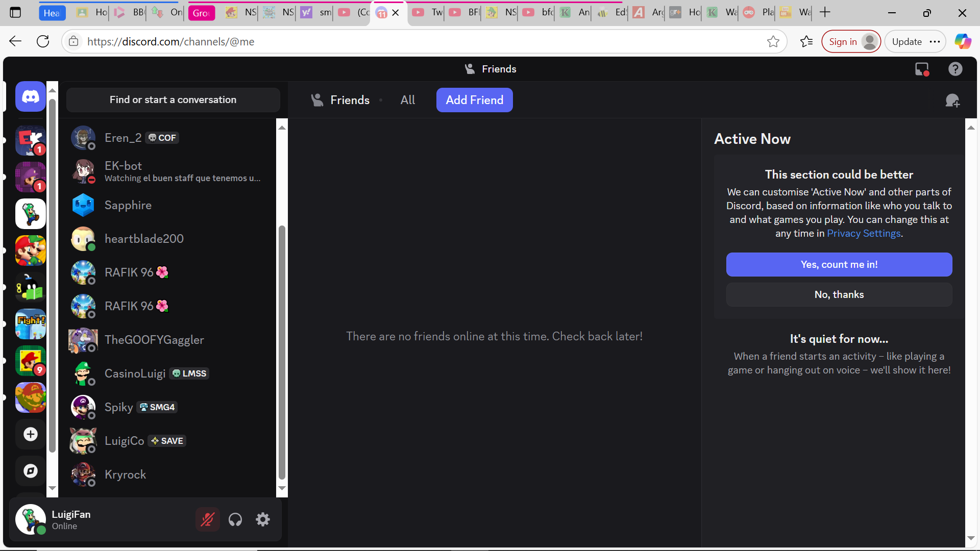Unmute the microphone toggle
The image size is (980, 551).
(207, 519)
